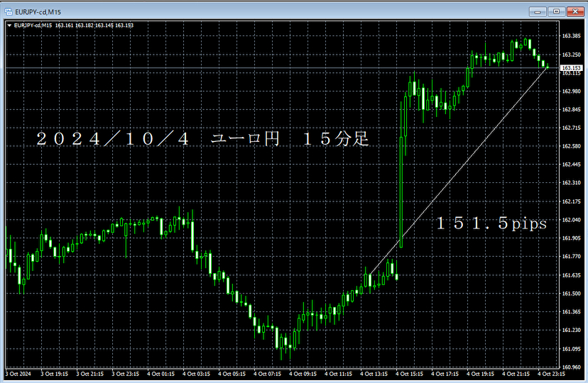Click the EURJPY-cd,M15 title bar text

tap(38, 12)
